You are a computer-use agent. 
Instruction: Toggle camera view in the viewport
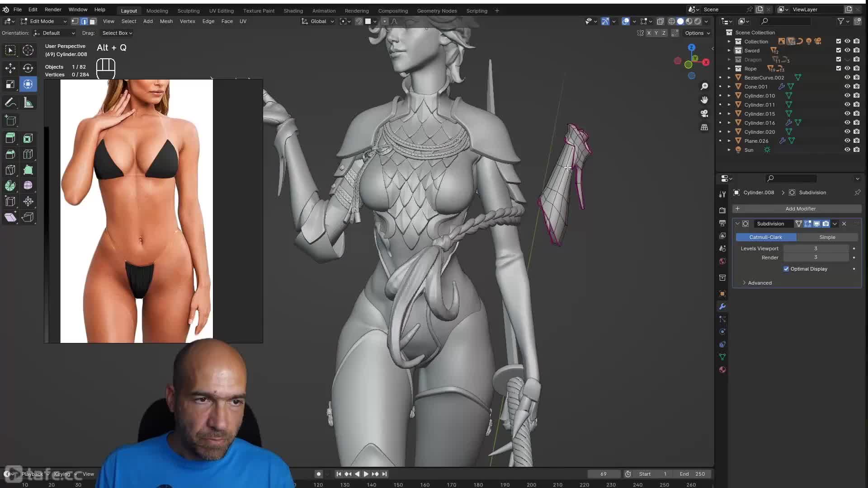click(704, 113)
